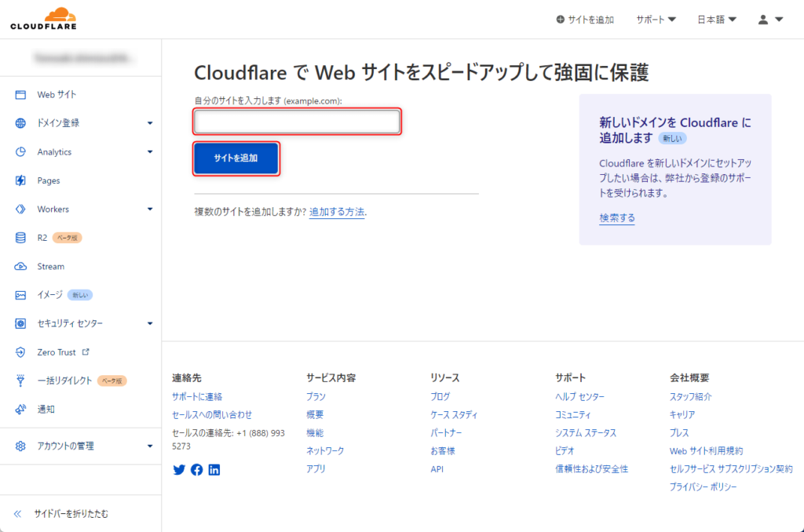The image size is (804, 532).
Task: Open the user account profile menu
Action: point(771,20)
